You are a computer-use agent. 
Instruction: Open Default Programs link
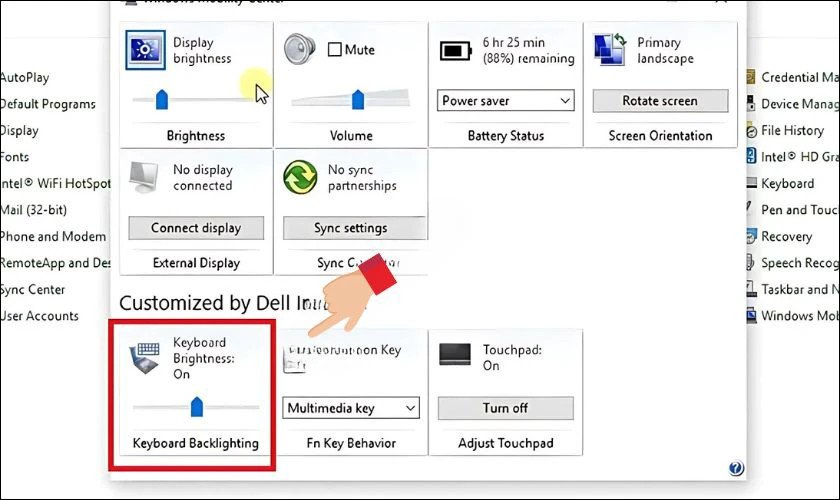coord(47,104)
